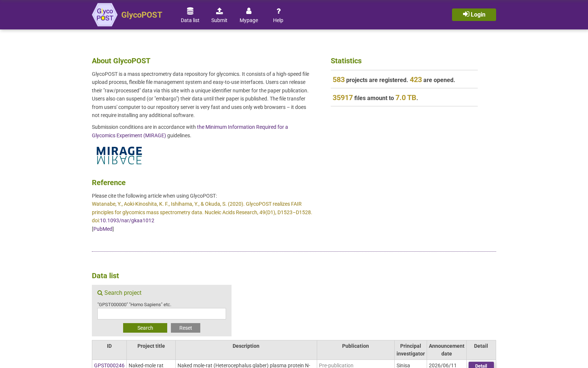588x368 pixels.
Task: Click the Help question mark icon
Action: point(278,11)
